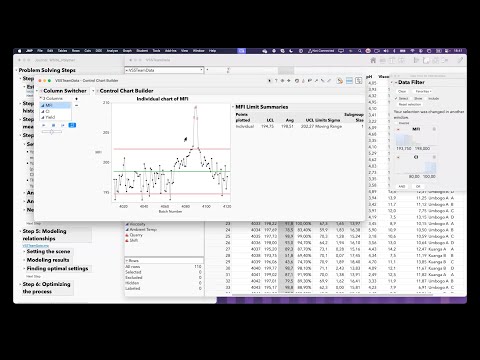Image resolution: width=480 pixels, height=360 pixels.
Task: Step to next column in Column Switcher
Action: click(x=63, y=125)
